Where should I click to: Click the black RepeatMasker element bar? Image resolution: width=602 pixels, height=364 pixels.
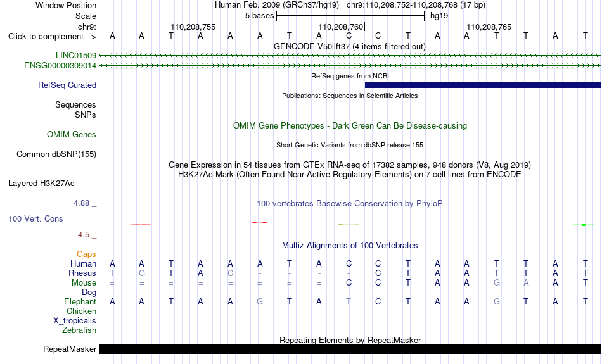(350, 349)
